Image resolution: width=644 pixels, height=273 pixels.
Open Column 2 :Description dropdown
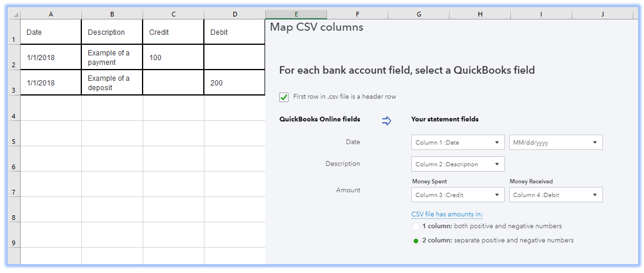pyautogui.click(x=458, y=164)
